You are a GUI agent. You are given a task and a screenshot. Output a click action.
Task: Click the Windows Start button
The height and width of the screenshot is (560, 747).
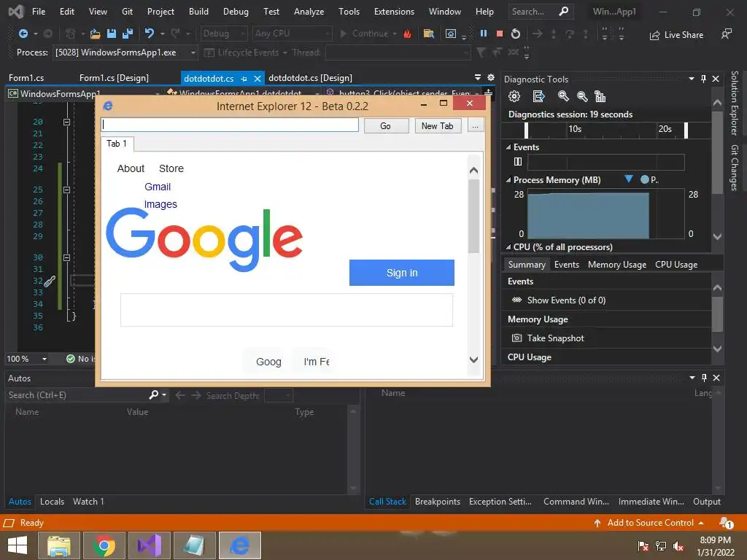click(x=18, y=545)
